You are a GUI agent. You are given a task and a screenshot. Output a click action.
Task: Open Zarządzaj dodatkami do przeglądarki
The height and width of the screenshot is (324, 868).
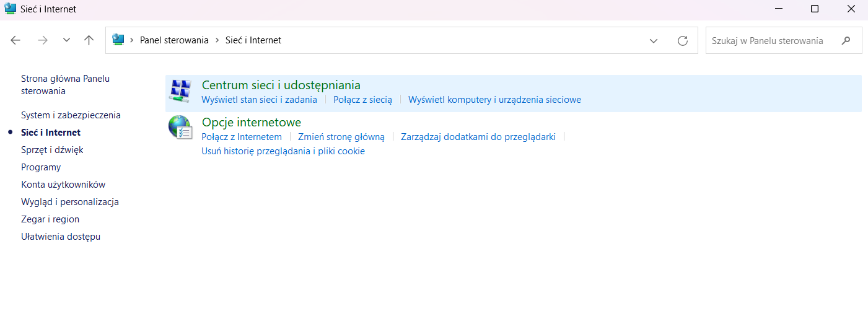pos(478,137)
